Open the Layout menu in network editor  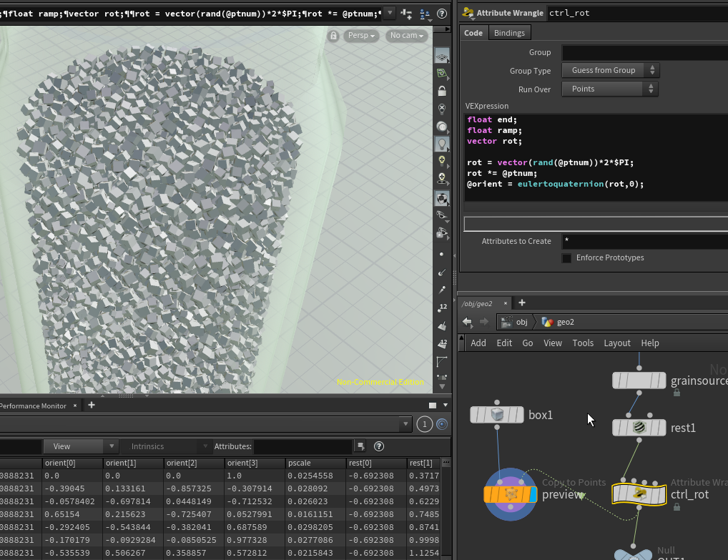click(x=616, y=343)
